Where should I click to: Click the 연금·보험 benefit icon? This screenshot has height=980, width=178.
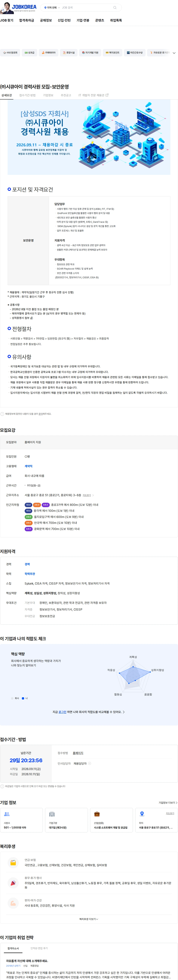click(x=13, y=862)
